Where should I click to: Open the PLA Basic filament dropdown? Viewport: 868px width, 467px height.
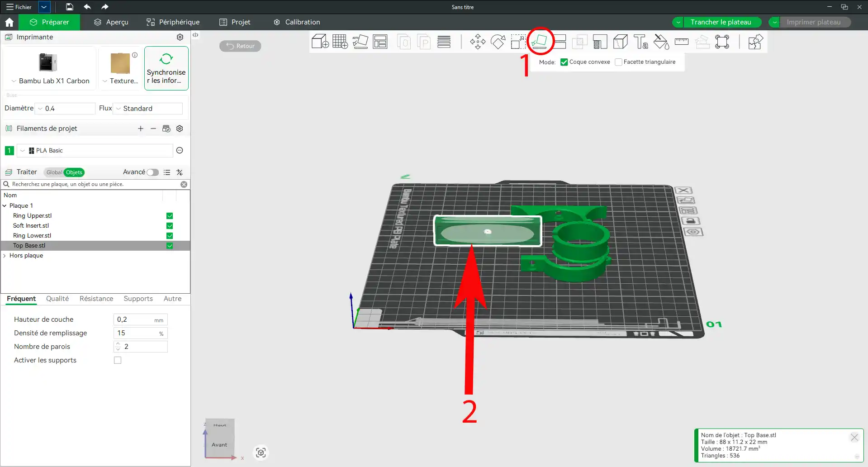[x=95, y=151]
